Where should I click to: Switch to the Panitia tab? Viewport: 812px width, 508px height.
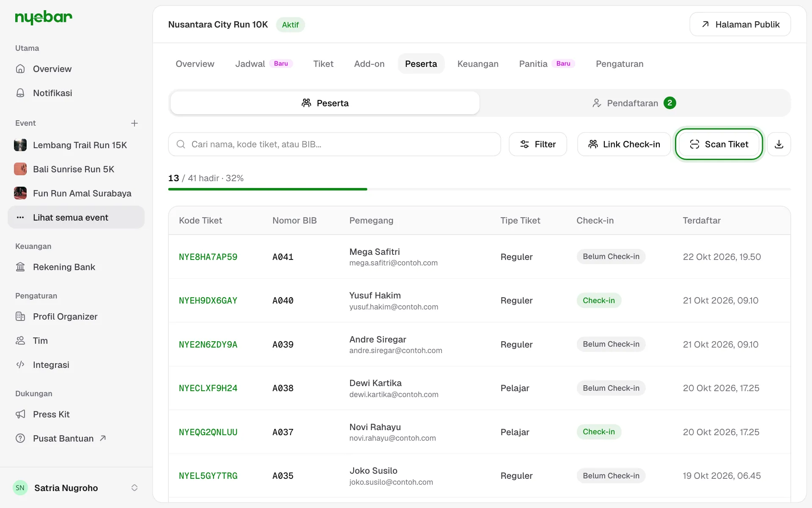pos(547,64)
